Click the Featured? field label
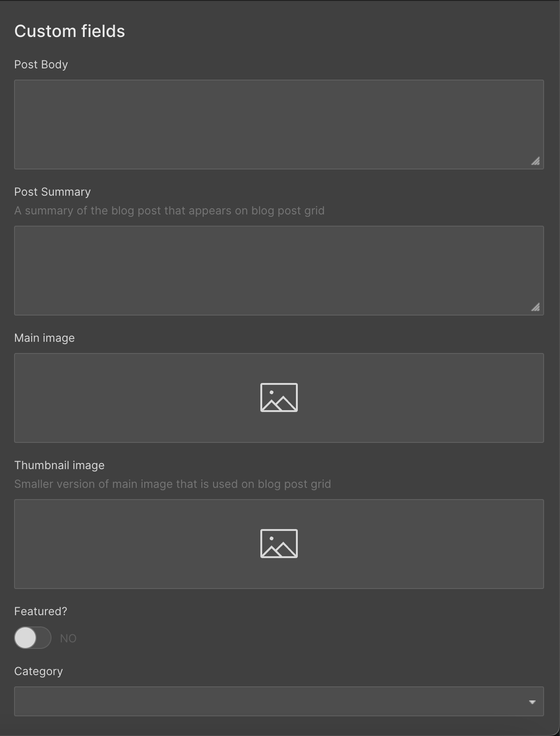 [x=41, y=611]
